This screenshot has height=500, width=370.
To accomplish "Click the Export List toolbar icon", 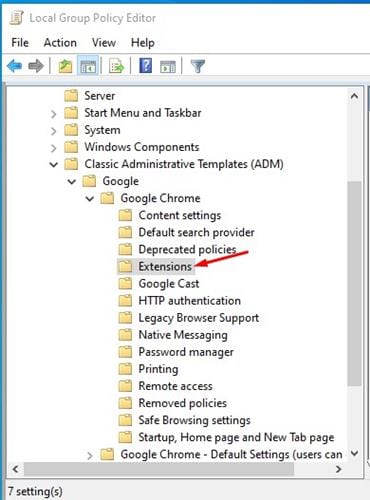I will click(116, 66).
